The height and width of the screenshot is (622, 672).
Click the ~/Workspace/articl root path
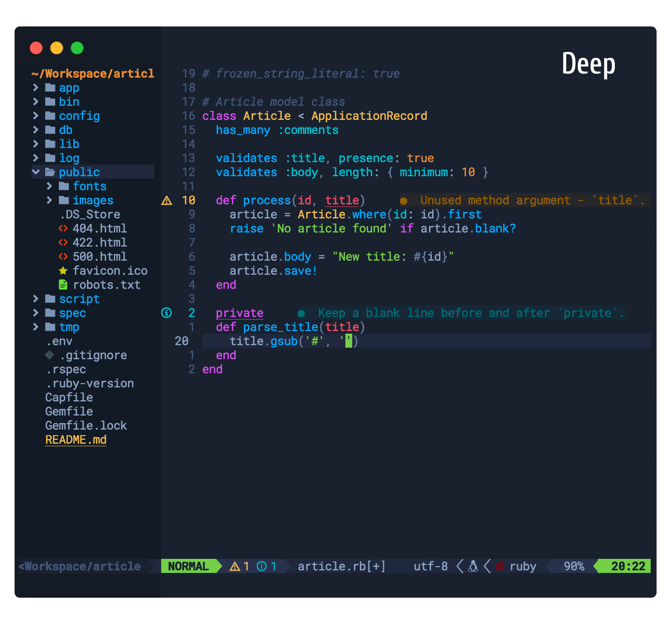click(x=93, y=73)
